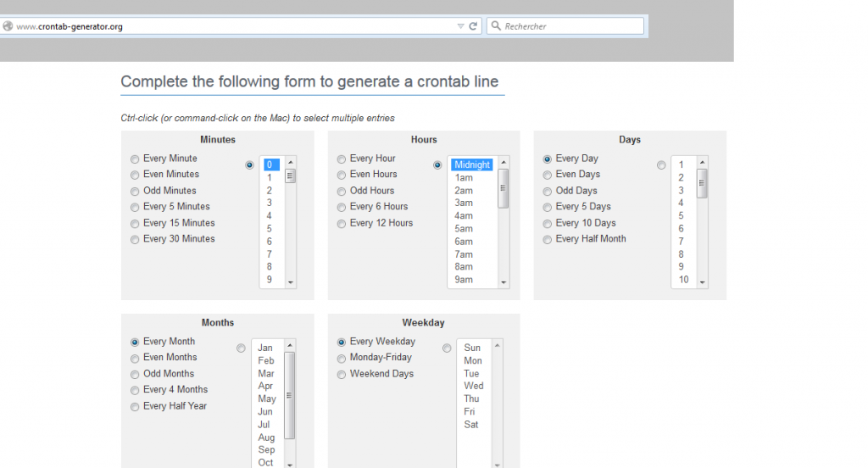Viewport: 868px width, 468px height.
Task: Click the Weekday list scroll-up arrow
Action: tap(497, 345)
